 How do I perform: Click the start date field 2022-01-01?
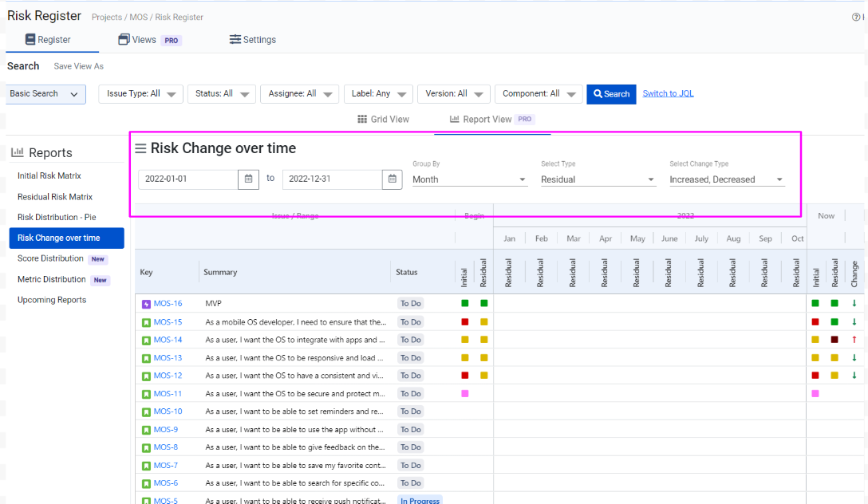tap(187, 179)
